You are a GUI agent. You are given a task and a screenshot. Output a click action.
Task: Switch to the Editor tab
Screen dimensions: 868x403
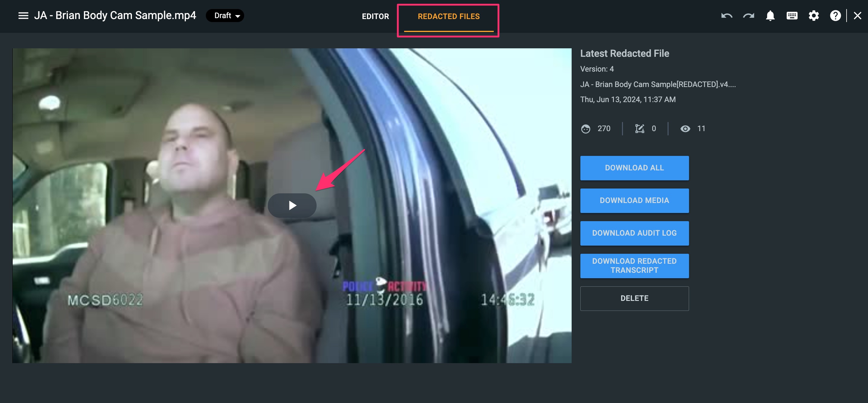[375, 17]
